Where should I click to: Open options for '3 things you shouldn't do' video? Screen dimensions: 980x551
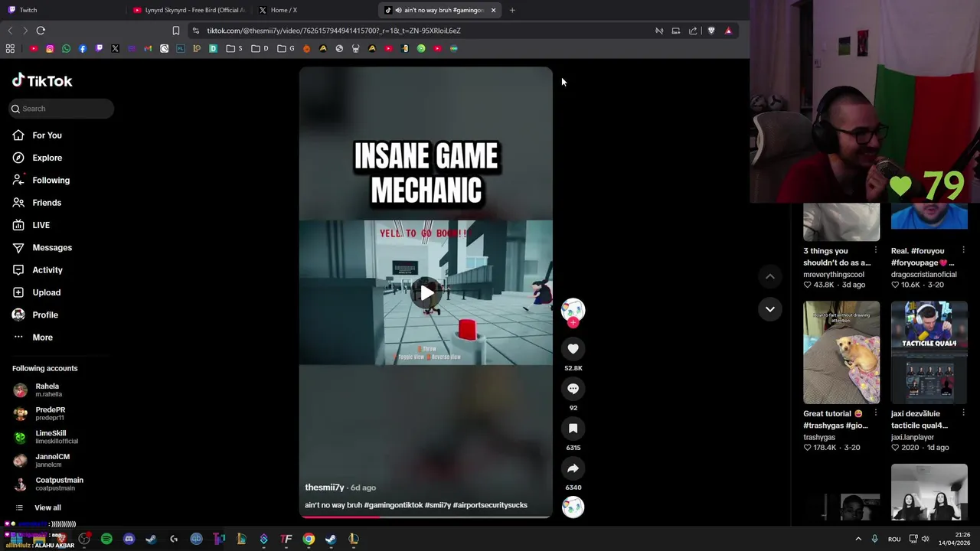(x=876, y=250)
